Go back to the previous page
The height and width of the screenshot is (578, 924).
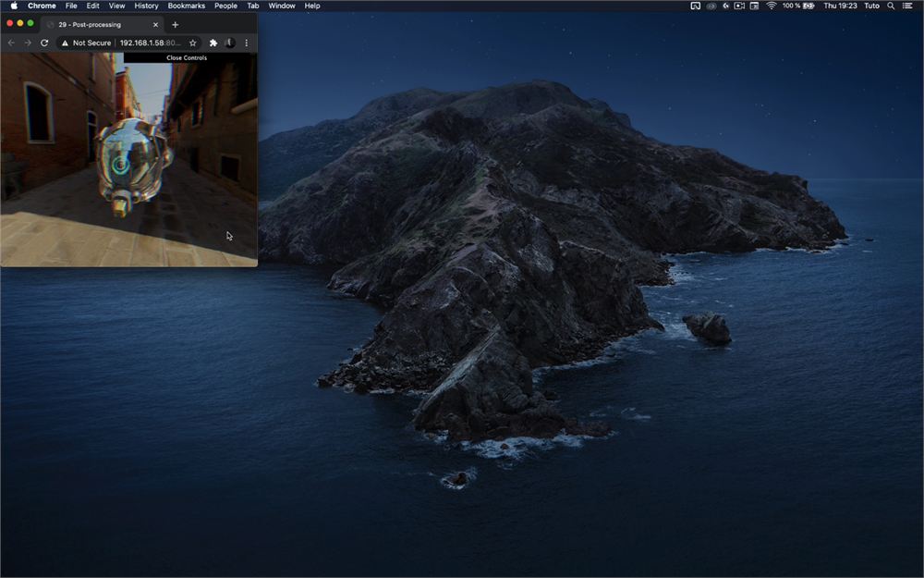click(x=11, y=43)
